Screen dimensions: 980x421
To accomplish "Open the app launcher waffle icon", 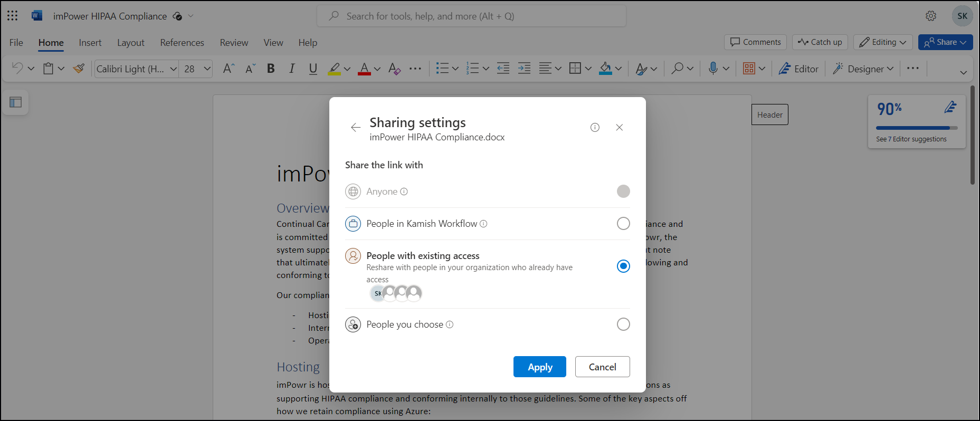I will click(13, 16).
